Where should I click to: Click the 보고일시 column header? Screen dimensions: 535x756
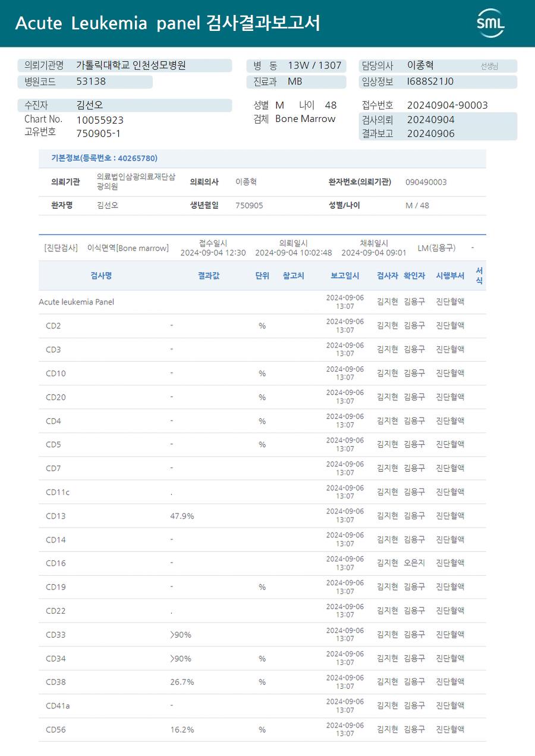click(x=345, y=275)
